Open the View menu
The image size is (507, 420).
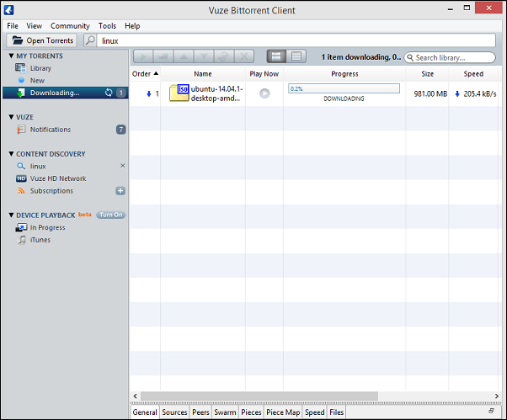[x=35, y=26]
